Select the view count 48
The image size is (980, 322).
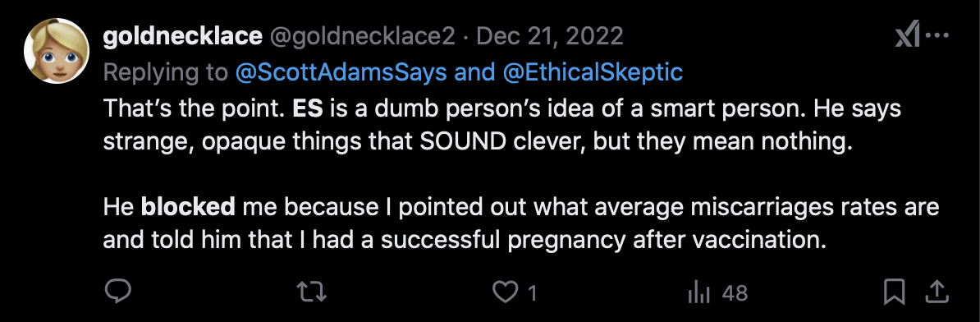[735, 292]
